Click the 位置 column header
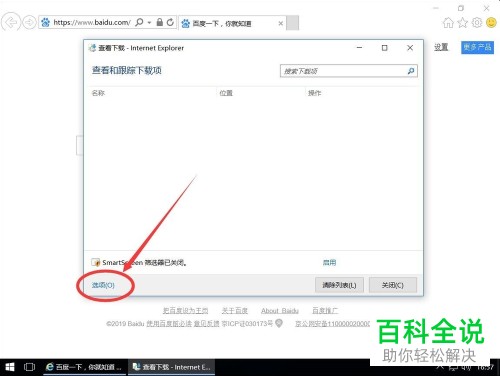This screenshot has height=376, width=500. 226,93
